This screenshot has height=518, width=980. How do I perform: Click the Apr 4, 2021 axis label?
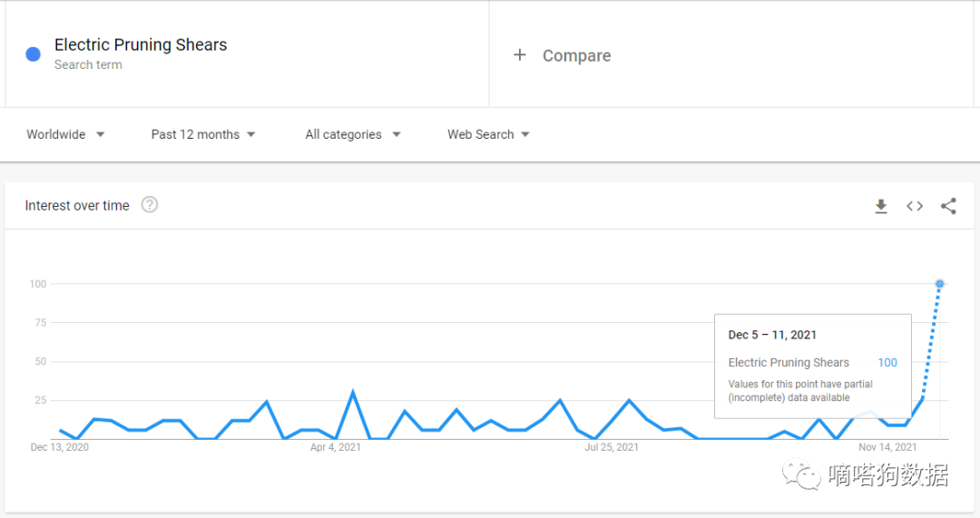[x=336, y=447]
